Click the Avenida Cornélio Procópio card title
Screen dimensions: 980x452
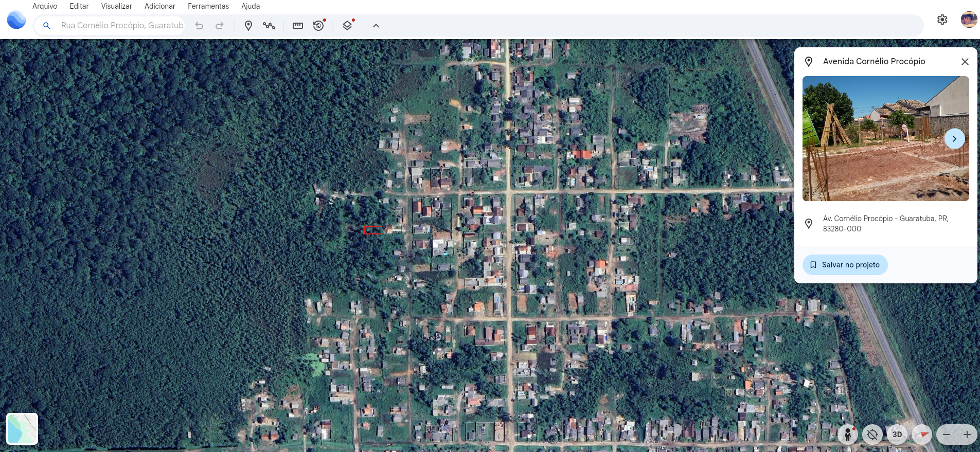pos(874,61)
